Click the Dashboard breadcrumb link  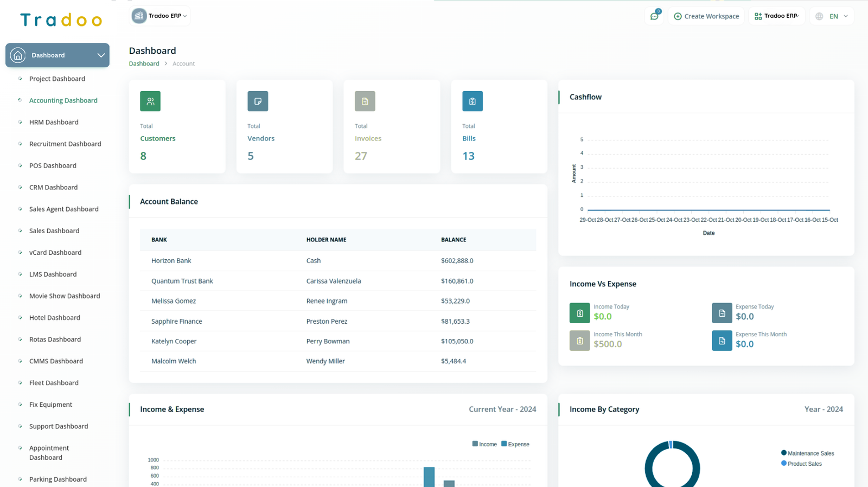click(x=144, y=63)
